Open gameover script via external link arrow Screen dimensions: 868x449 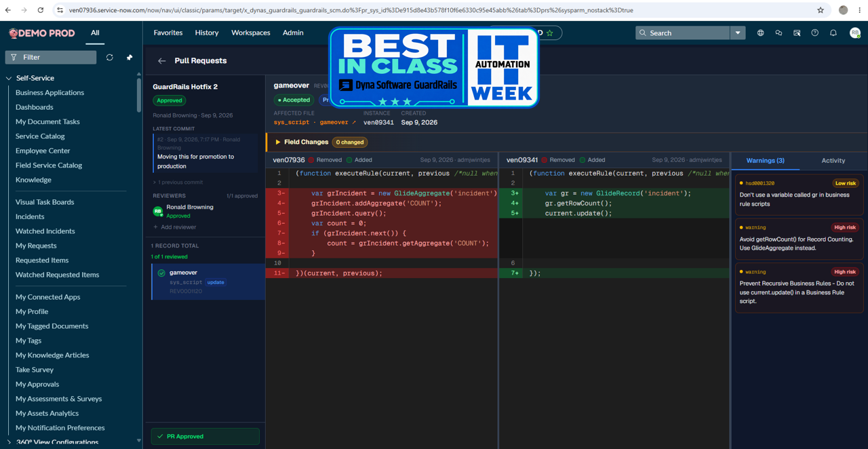tap(354, 123)
